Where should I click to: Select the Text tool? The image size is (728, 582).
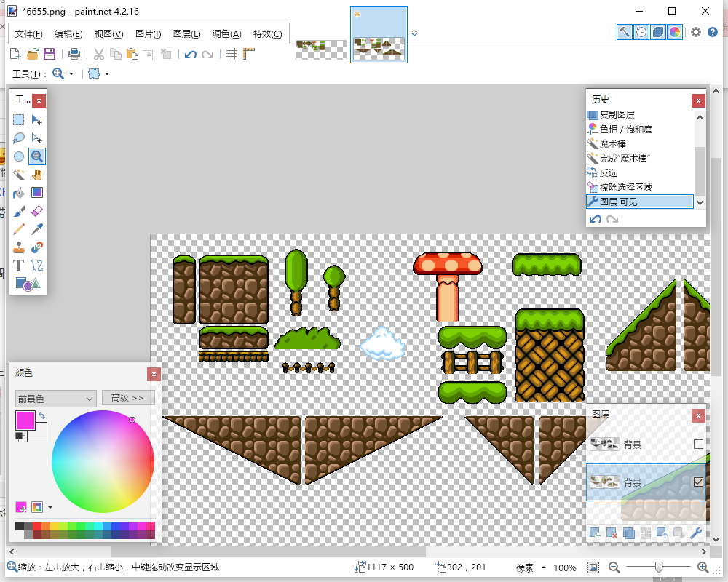pos(19,266)
